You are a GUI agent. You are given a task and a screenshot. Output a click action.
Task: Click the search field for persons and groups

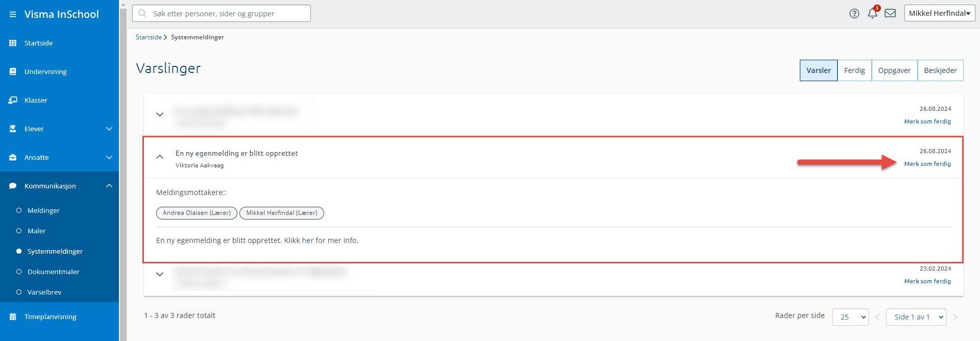point(222,14)
